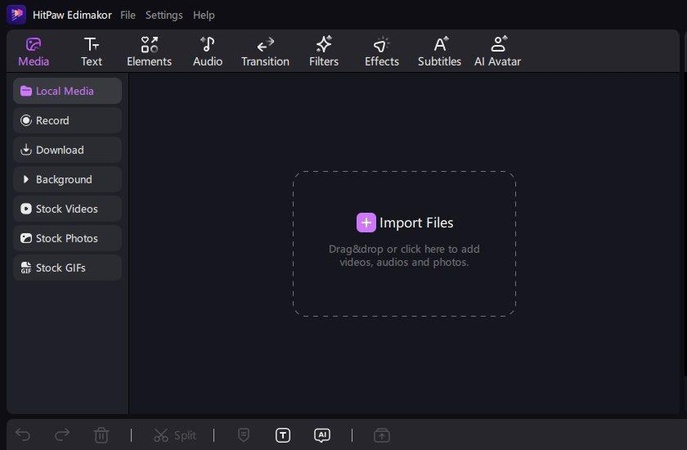This screenshot has height=450, width=687.
Task: Open the Settings menu
Action: point(164,15)
